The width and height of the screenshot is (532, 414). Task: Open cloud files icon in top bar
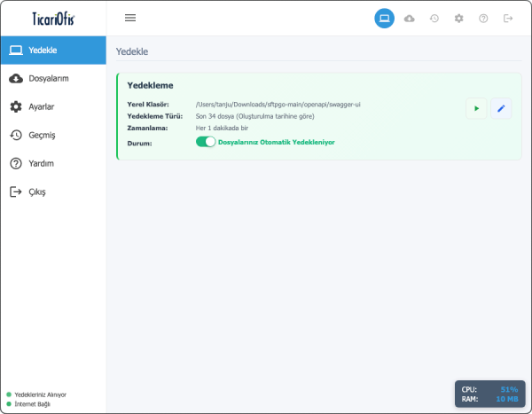tap(409, 18)
